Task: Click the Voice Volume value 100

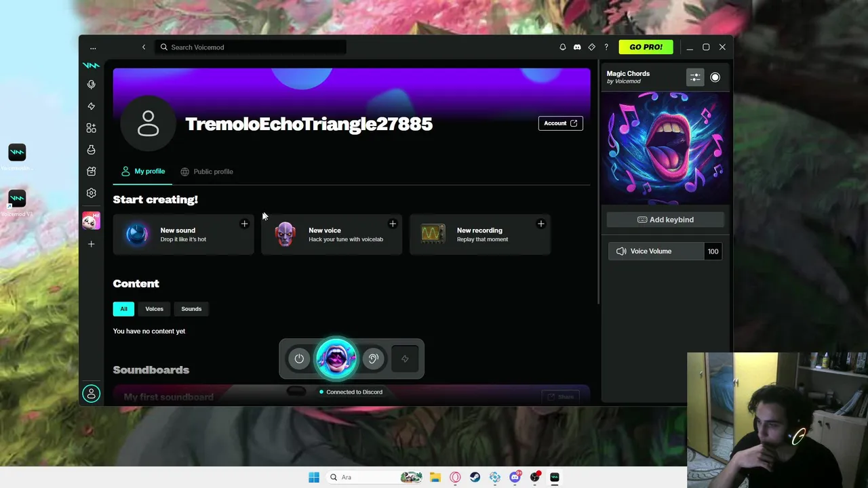Action: pyautogui.click(x=713, y=251)
